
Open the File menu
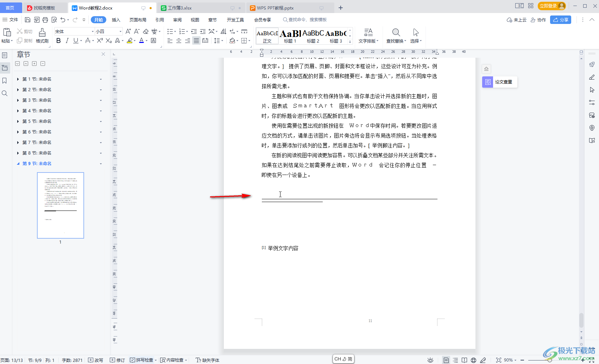click(x=11, y=20)
